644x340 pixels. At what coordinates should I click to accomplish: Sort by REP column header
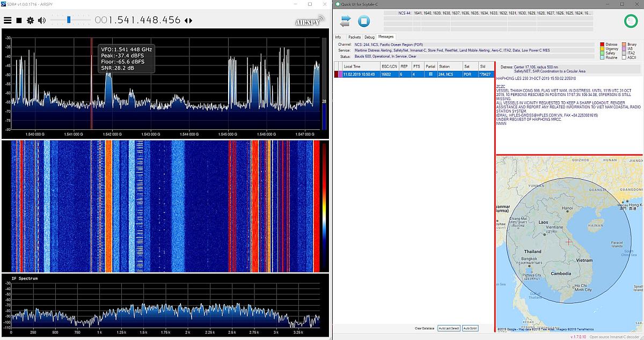[x=405, y=66]
